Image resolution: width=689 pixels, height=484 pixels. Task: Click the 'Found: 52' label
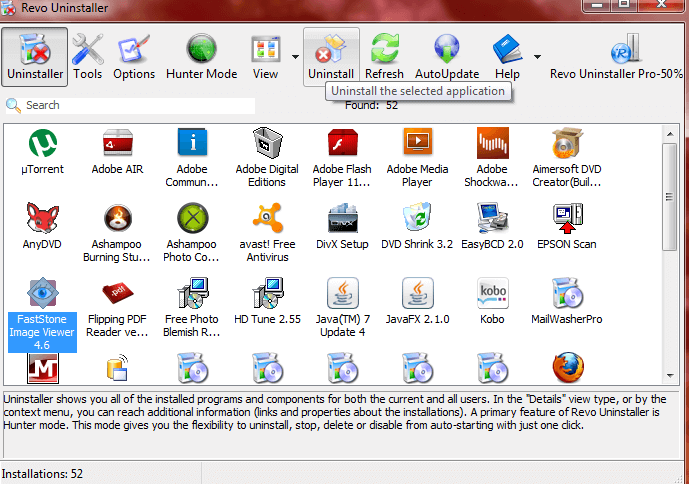click(371, 106)
